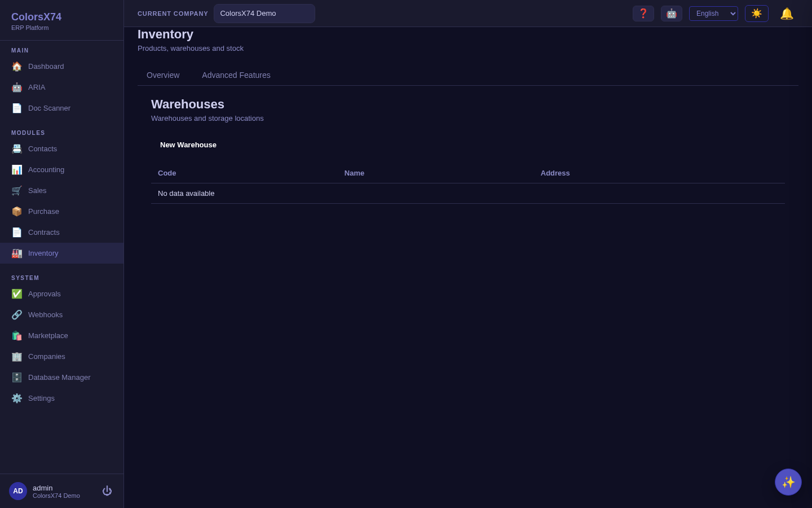Screen dimensions: 812x508
Task: Open the Doc Scanner menu item
Action: pyautogui.click(x=62, y=108)
